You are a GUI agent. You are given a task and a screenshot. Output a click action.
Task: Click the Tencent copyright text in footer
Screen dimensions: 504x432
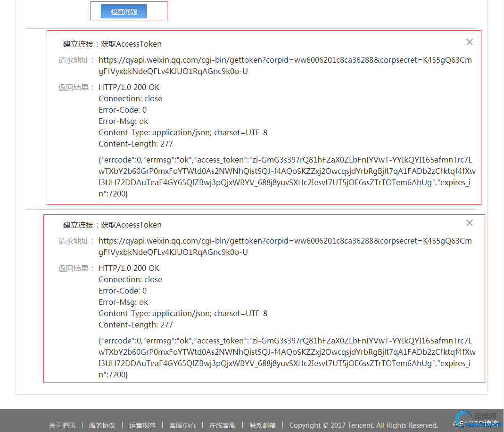pos(364,425)
